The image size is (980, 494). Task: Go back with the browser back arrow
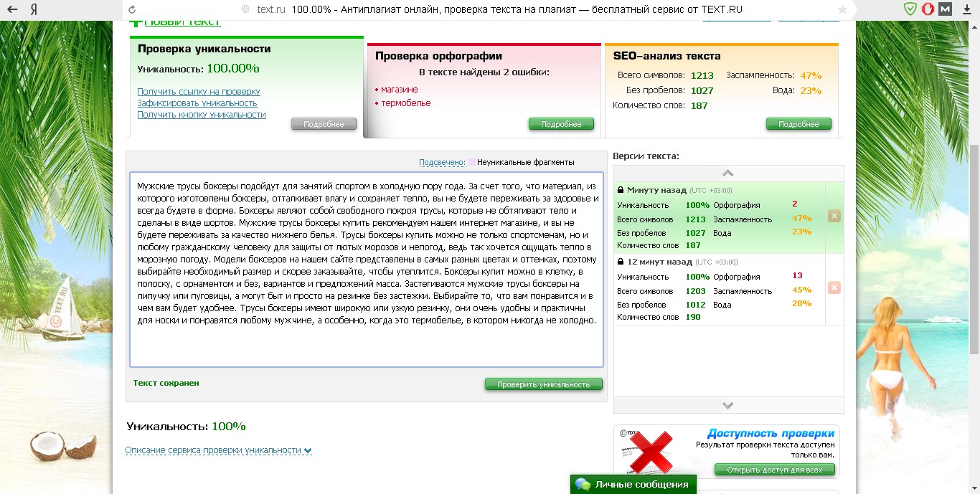click(11, 10)
